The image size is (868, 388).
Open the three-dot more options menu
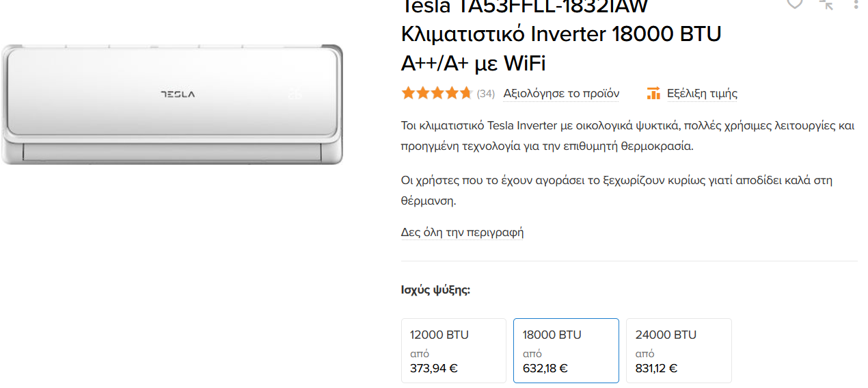pyautogui.click(x=856, y=3)
